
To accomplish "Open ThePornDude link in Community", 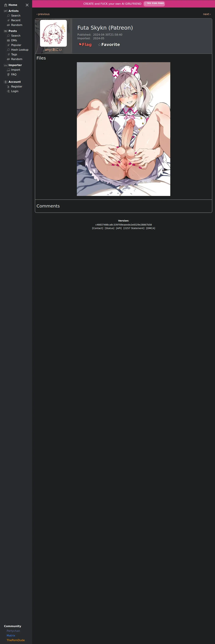I will pos(16,640).
